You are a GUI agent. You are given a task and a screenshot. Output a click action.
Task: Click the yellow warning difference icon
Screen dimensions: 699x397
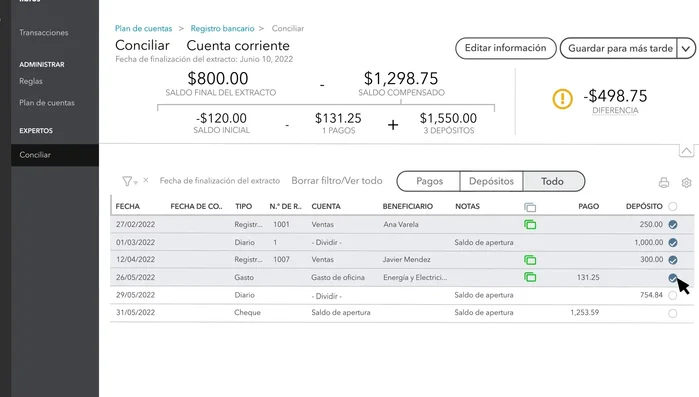pyautogui.click(x=562, y=98)
